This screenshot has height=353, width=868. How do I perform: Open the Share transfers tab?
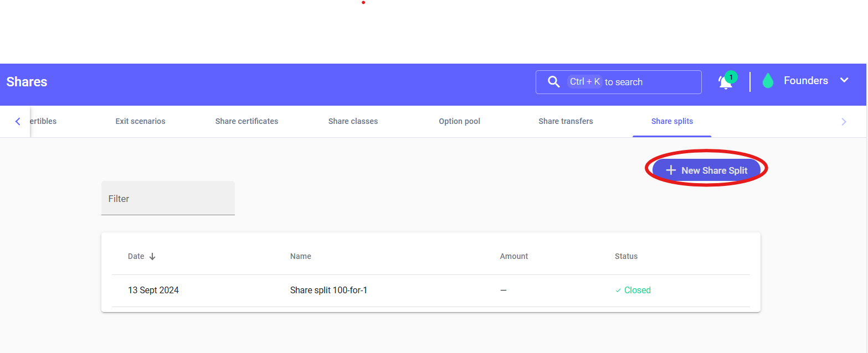pyautogui.click(x=566, y=121)
